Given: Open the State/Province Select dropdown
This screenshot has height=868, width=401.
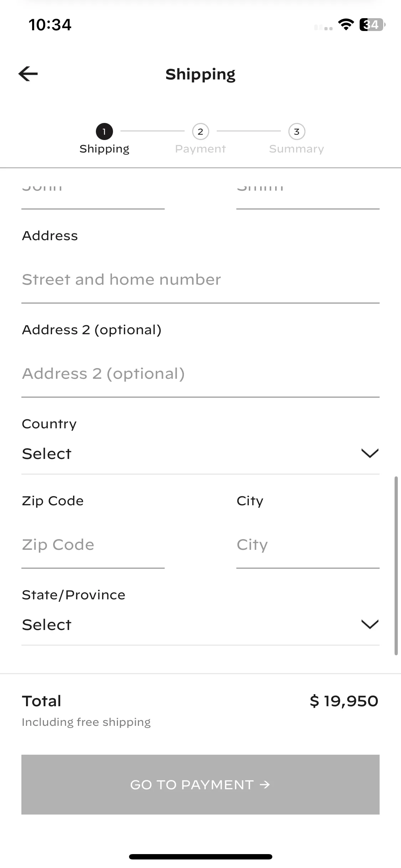Looking at the screenshot, I should coord(200,625).
